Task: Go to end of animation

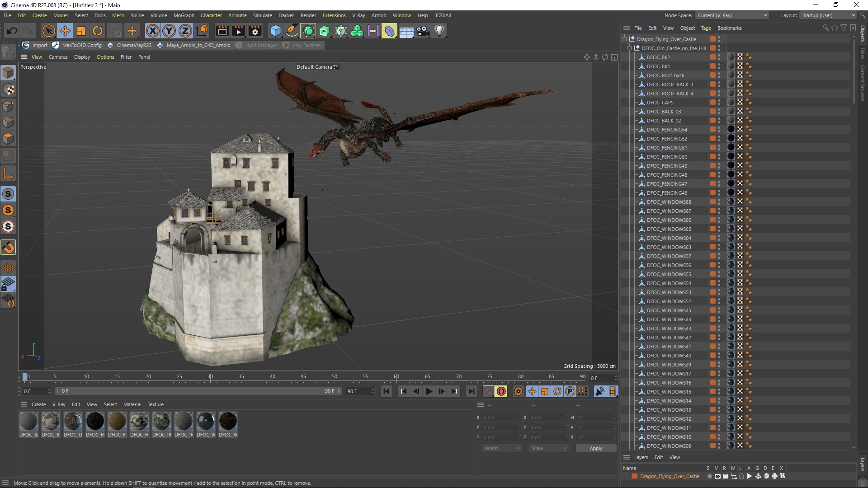Action: tap(472, 391)
